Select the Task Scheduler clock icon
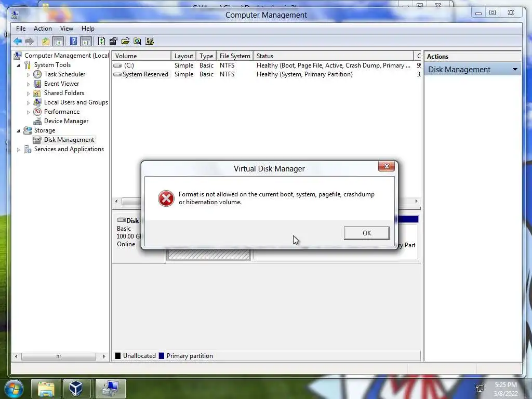 37,74
